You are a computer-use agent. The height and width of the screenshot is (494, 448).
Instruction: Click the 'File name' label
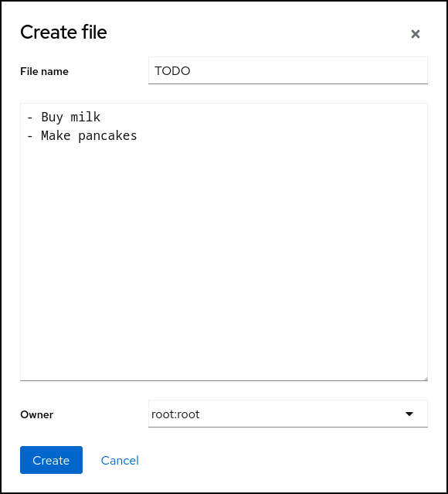click(x=44, y=72)
